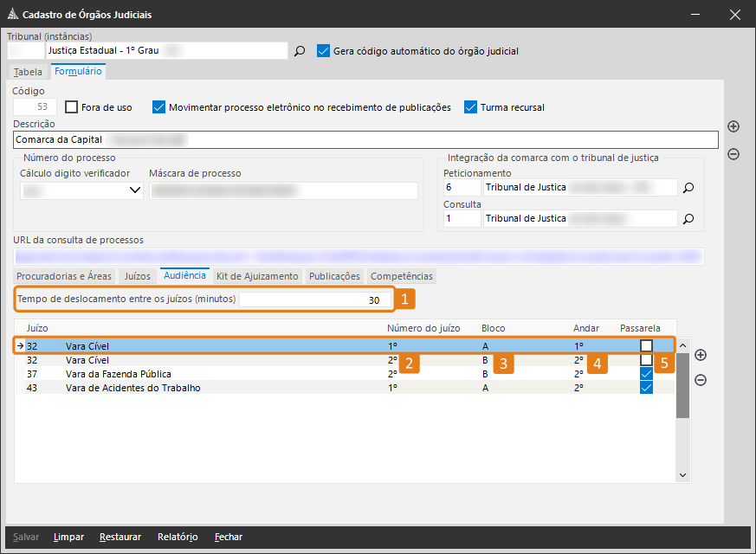
Task: Open the Kit de Ajuizamento tab
Action: [x=257, y=276]
